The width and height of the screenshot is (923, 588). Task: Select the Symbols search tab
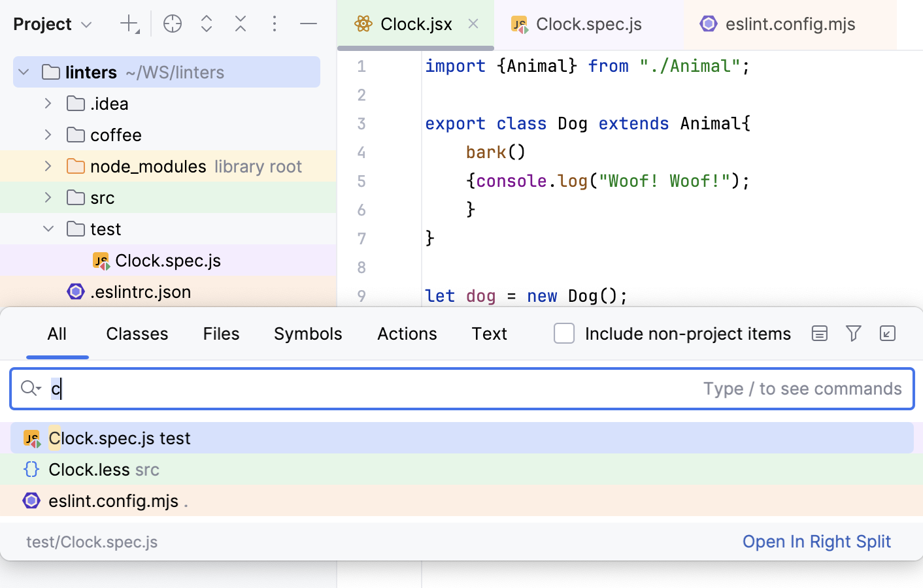click(x=308, y=334)
